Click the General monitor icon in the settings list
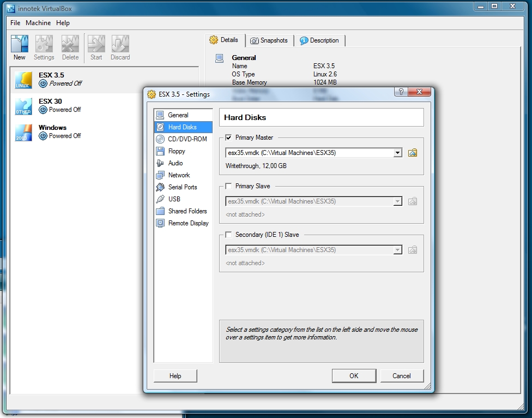 [160, 115]
